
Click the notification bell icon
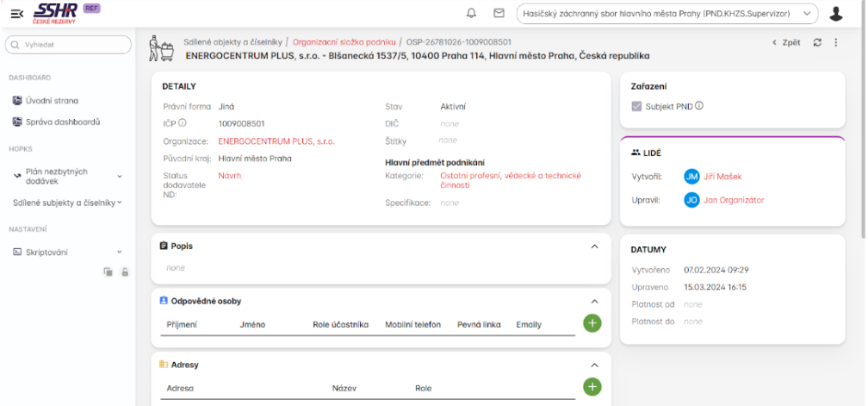[x=471, y=13]
